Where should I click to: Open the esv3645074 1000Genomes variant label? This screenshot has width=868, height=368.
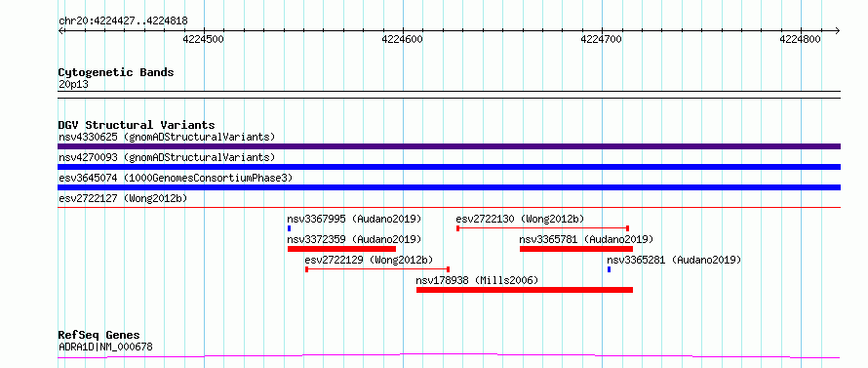tap(176, 178)
